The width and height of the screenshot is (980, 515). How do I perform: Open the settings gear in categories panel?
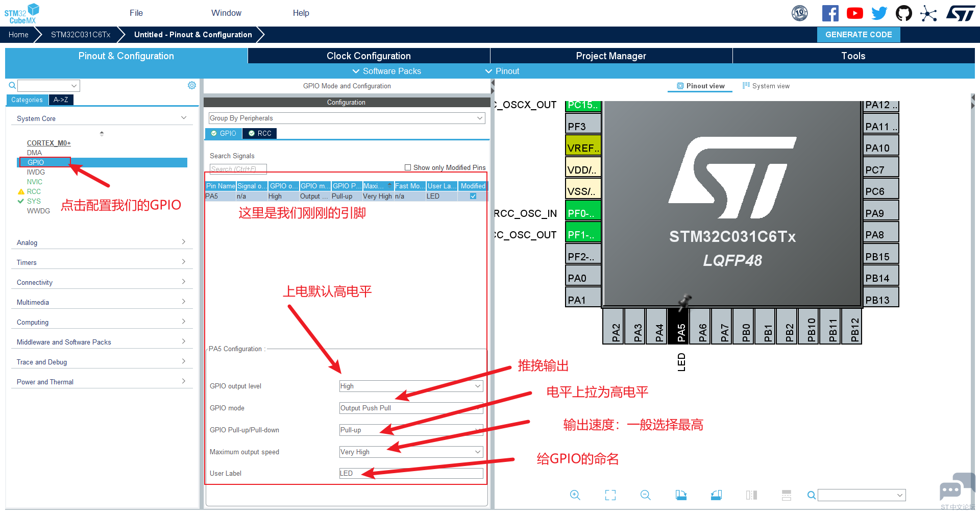tap(192, 85)
